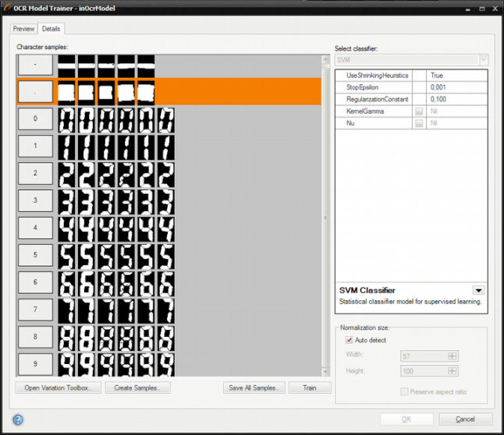Viewport: 504px width, 435px height.
Task: Click the character samples vertical scrollbar
Action: (326, 217)
